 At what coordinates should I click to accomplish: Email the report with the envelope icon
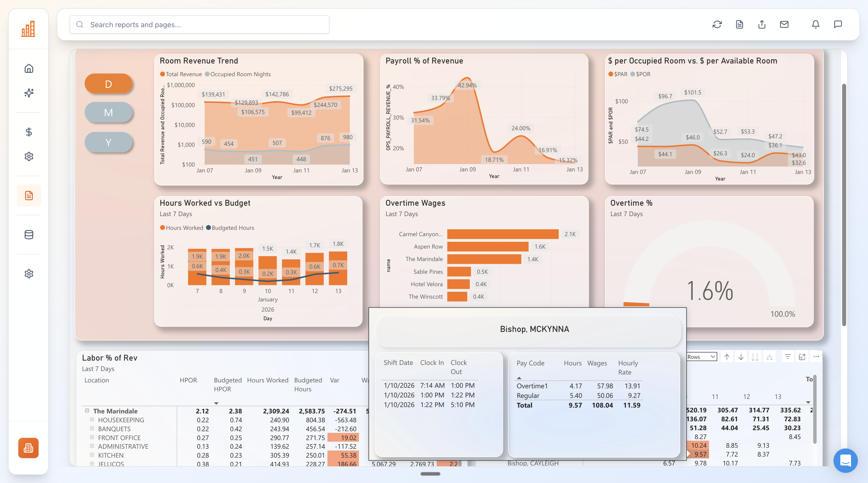click(784, 24)
